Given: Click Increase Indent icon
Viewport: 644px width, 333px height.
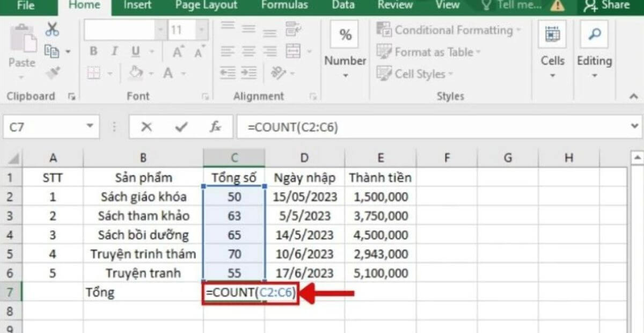Looking at the screenshot, I should [x=248, y=73].
